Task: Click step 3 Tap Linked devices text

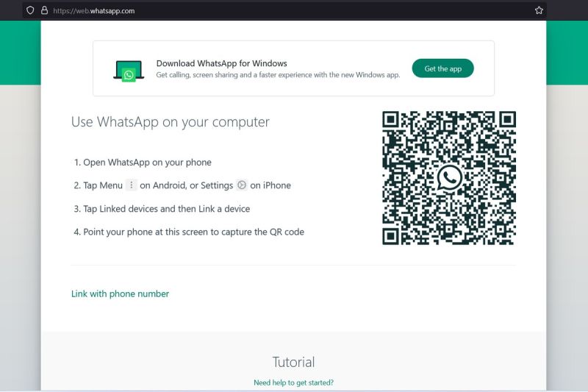Action: (x=162, y=209)
